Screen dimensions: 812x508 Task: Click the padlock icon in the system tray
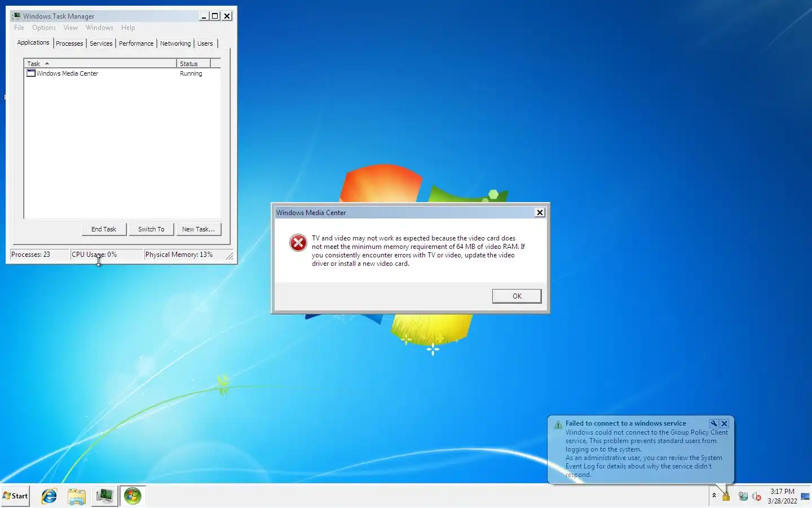726,496
